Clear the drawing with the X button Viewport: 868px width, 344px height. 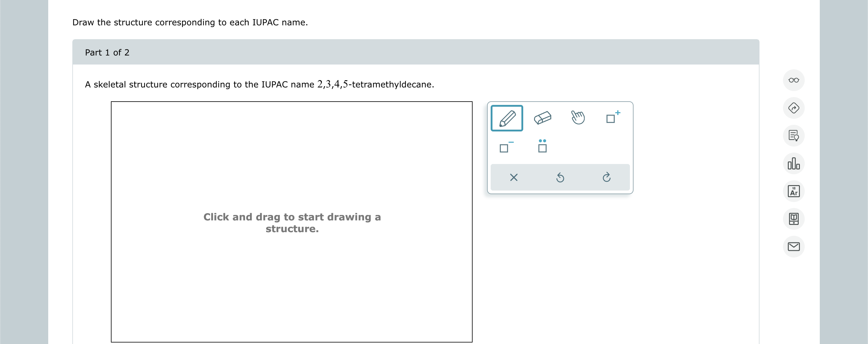point(514,177)
